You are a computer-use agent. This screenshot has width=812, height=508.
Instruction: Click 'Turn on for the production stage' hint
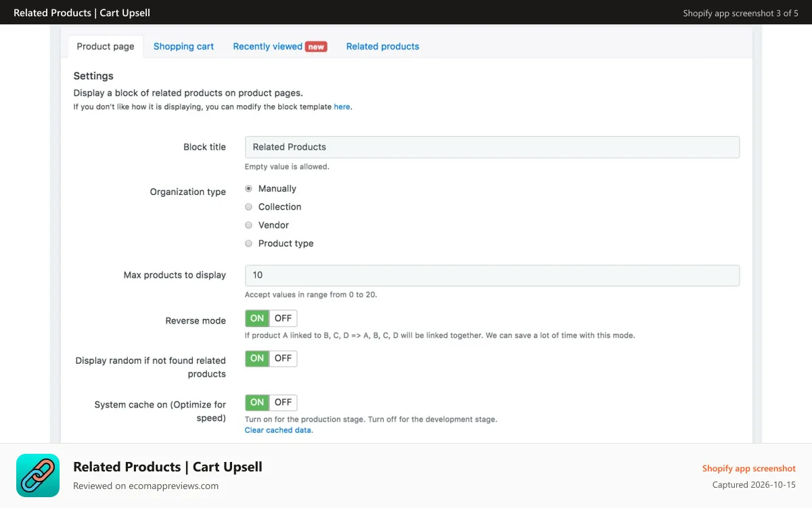click(371, 419)
